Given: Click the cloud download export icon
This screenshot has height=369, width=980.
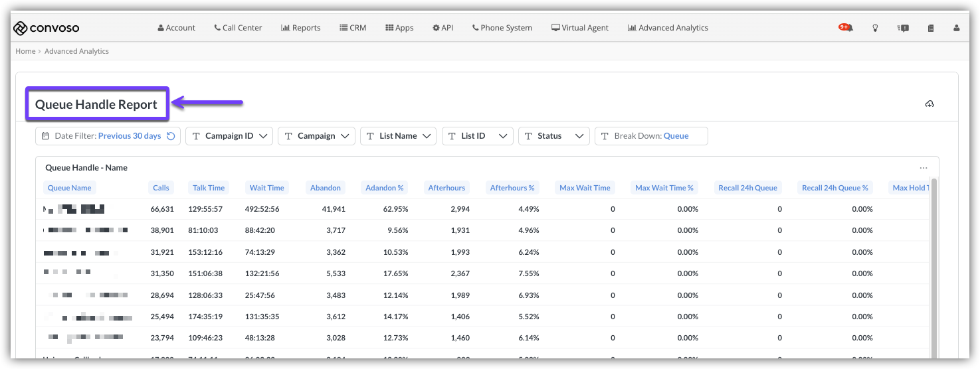Looking at the screenshot, I should [x=930, y=104].
